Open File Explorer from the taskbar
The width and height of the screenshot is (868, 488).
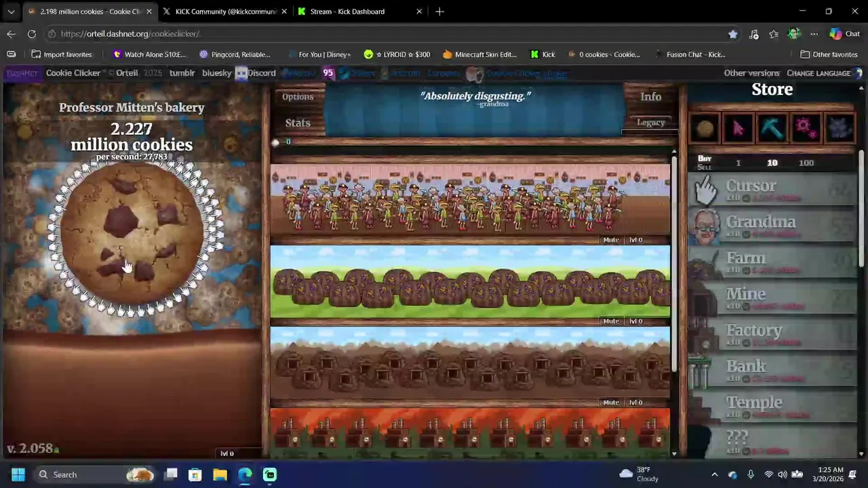coord(220,474)
